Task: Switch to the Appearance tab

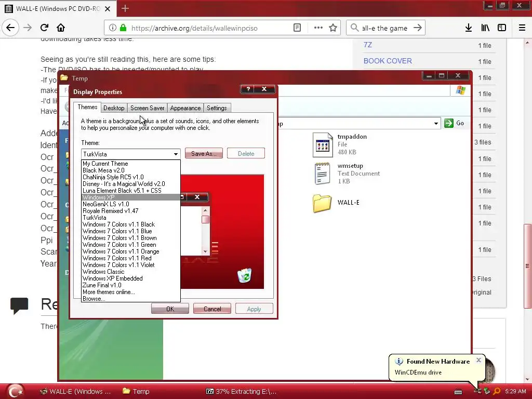Action: pos(185,108)
